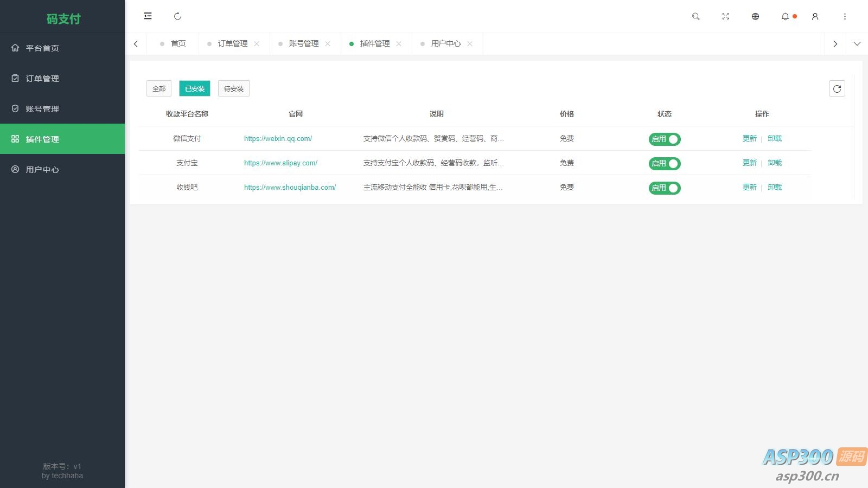Click the 价格 column header

pyautogui.click(x=567, y=114)
